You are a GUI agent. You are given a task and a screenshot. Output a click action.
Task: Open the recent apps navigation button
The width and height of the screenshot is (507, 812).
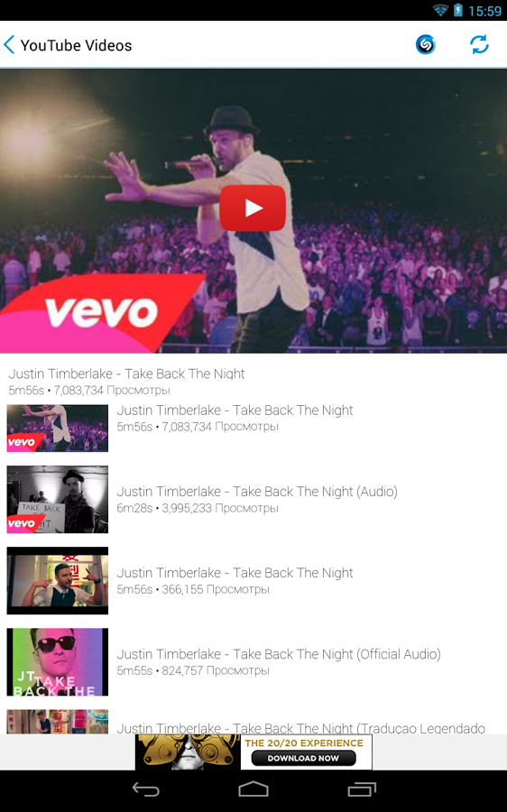pos(362,789)
